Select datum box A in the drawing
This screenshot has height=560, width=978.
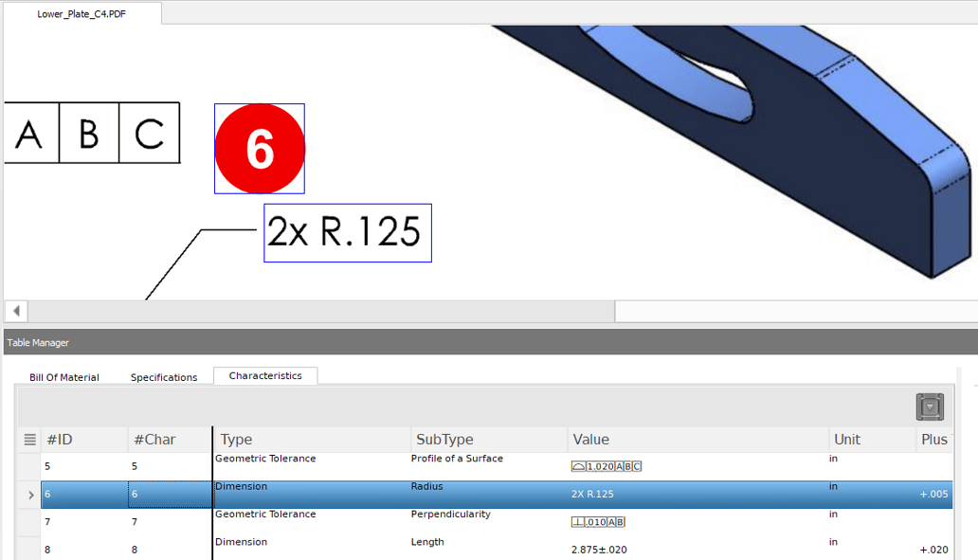pos(30,133)
